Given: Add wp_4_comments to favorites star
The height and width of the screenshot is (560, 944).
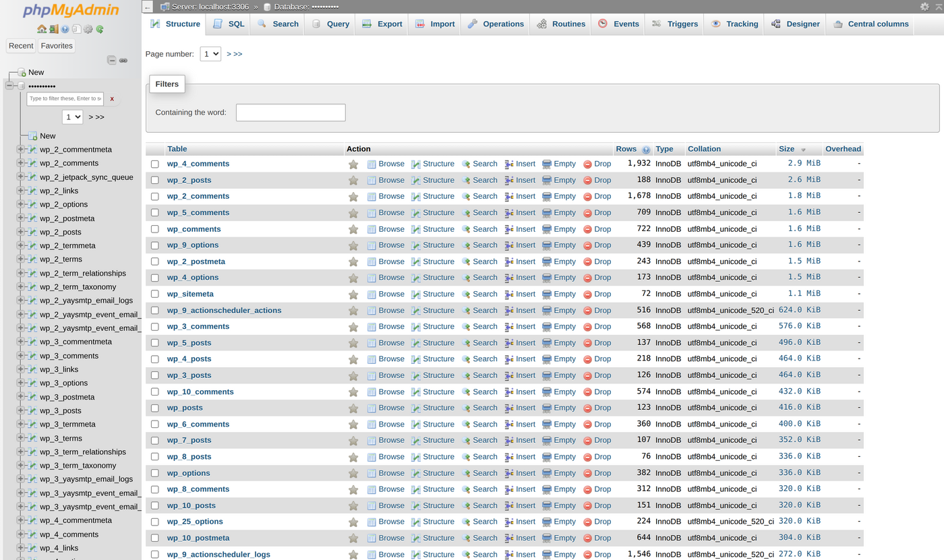Looking at the screenshot, I should (x=353, y=164).
